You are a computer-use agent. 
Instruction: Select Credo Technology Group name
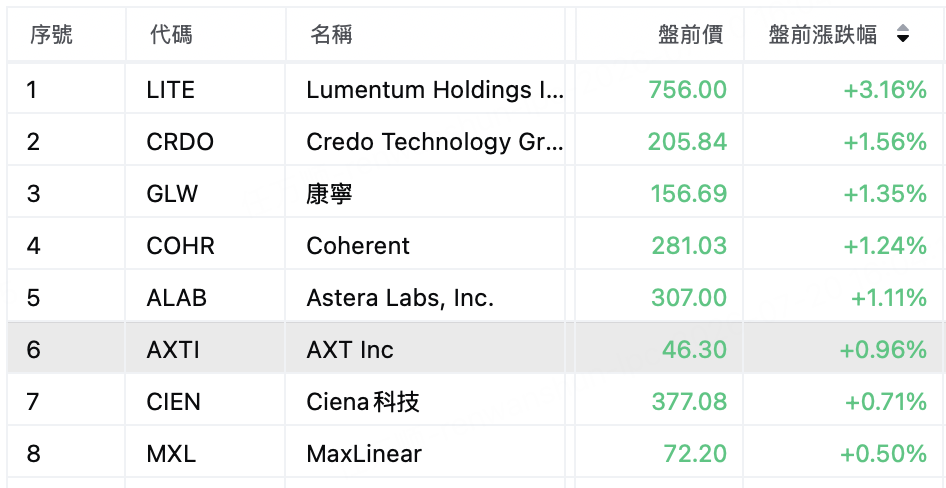tap(435, 142)
